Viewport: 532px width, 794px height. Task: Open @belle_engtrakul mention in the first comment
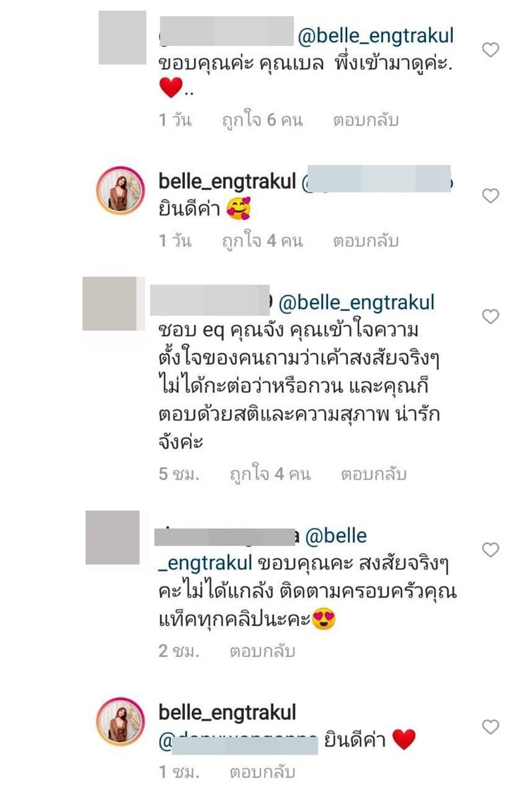376,36
